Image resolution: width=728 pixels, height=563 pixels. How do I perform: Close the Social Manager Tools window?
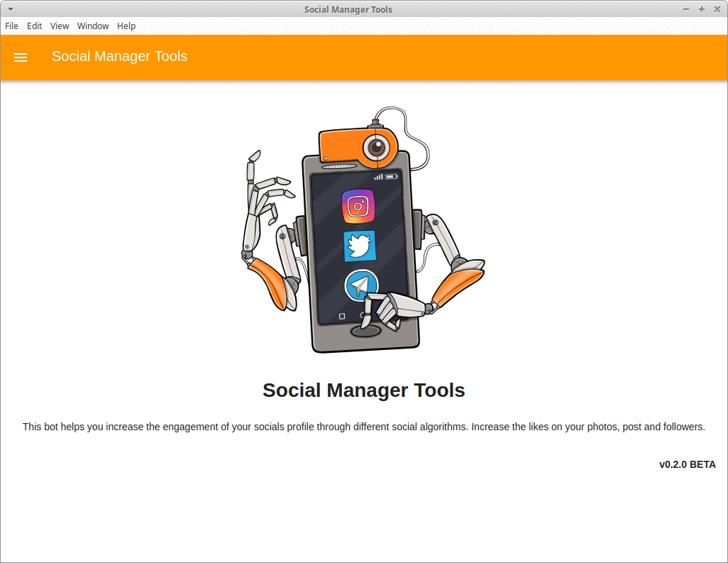point(717,9)
